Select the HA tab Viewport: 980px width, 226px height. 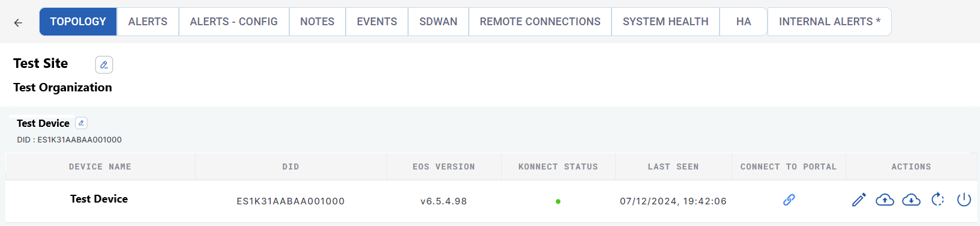[744, 22]
